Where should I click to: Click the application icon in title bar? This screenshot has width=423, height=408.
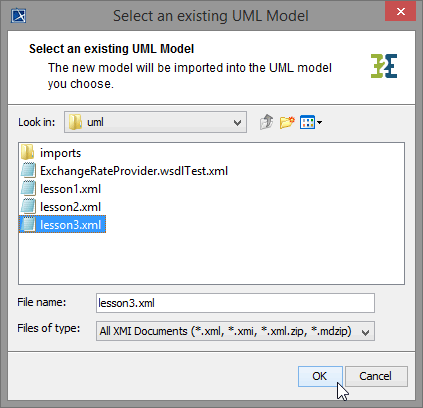(x=19, y=16)
